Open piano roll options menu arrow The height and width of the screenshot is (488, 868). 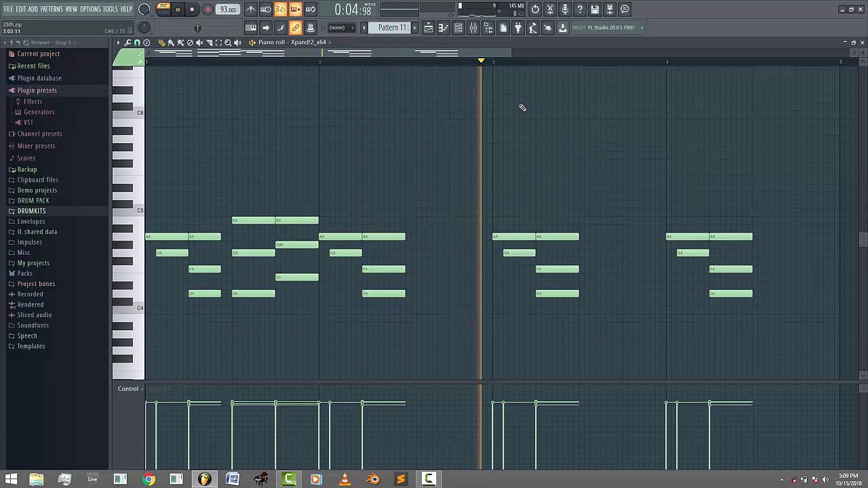[x=118, y=42]
